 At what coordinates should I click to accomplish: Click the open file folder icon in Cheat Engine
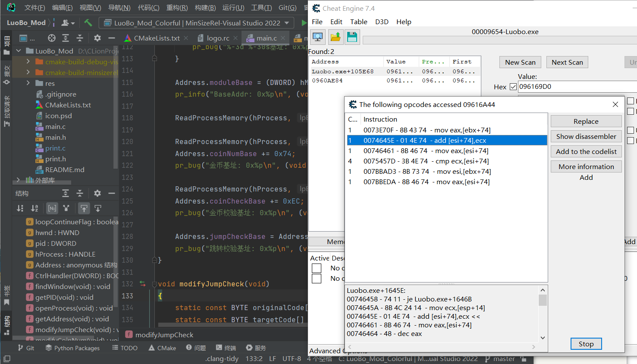[x=335, y=37]
